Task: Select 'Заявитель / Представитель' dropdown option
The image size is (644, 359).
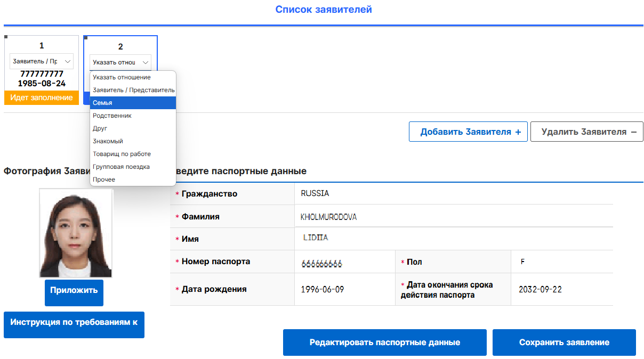Action: [133, 90]
